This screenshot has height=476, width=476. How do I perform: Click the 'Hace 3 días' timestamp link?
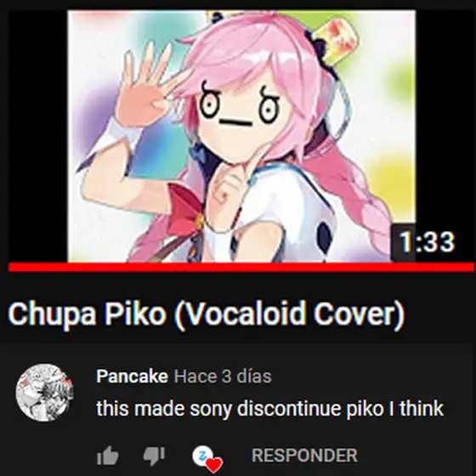(x=223, y=377)
